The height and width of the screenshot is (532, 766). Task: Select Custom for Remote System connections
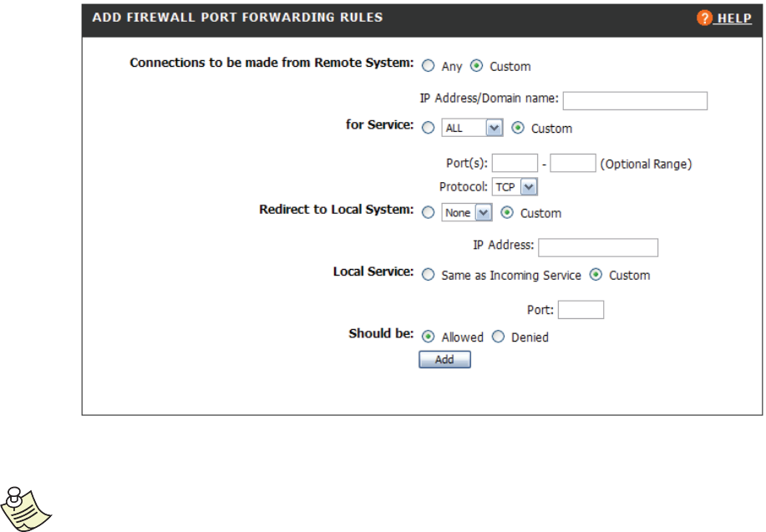[477, 66]
